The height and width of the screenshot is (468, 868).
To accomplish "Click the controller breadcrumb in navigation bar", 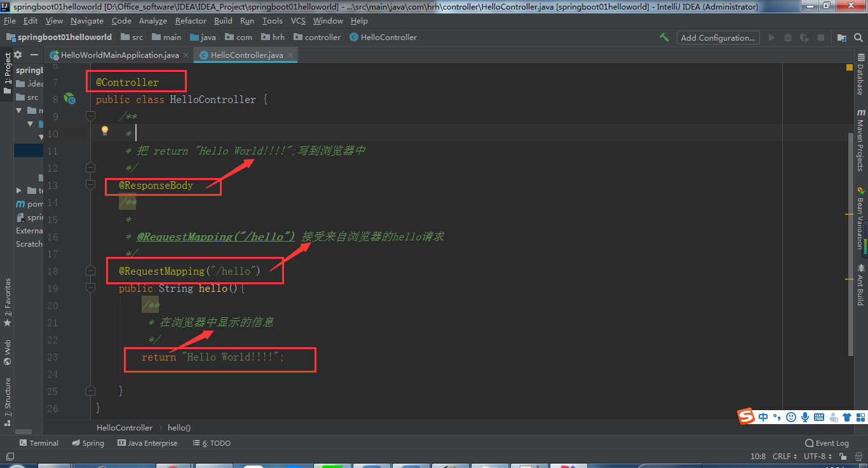I will pyautogui.click(x=317, y=38).
